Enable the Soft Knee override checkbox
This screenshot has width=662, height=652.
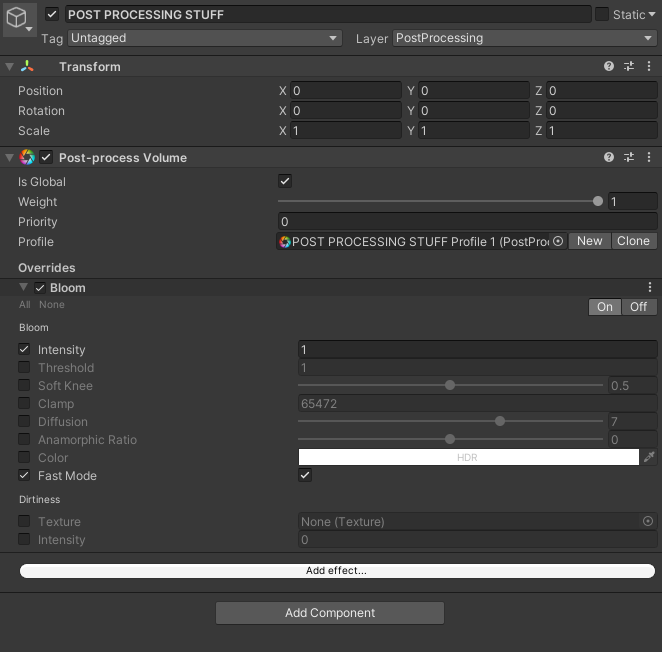[24, 385]
